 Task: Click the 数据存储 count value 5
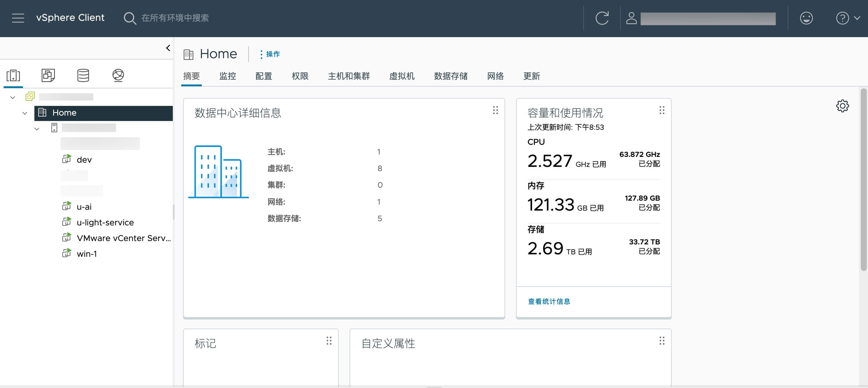pos(379,219)
